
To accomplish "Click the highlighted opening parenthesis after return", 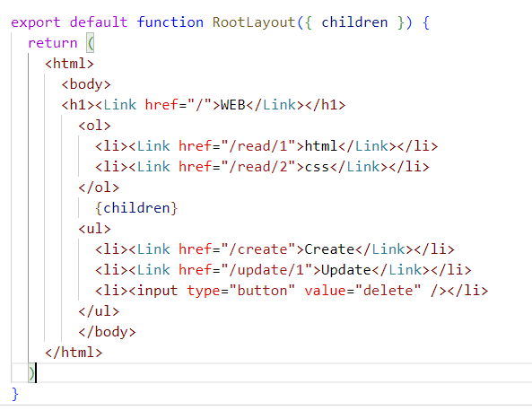I will (91, 43).
